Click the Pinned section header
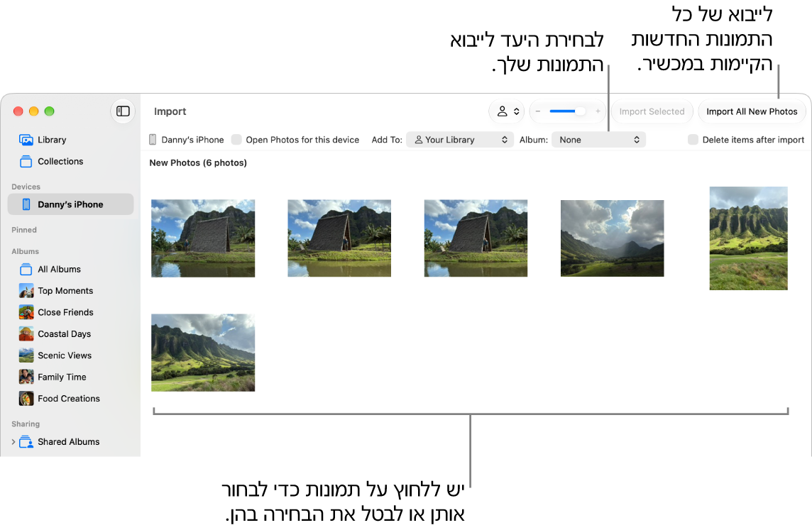The image size is (812, 530). 24,230
